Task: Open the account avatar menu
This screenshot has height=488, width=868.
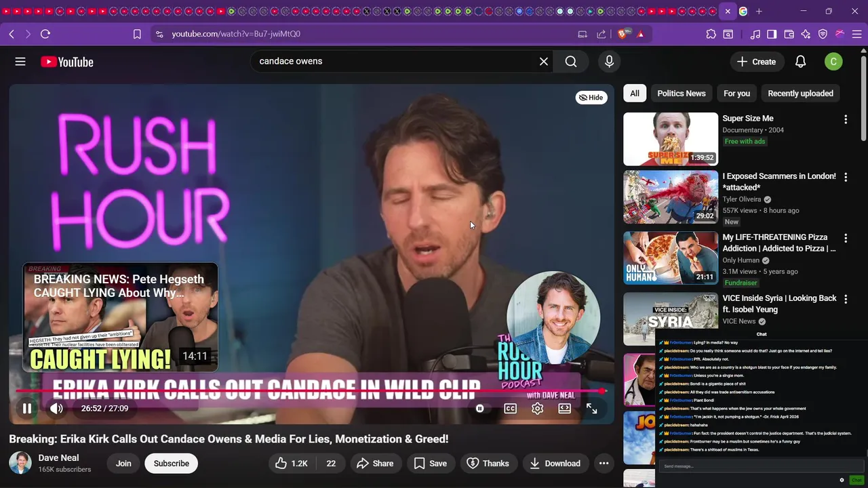Action: [833, 62]
